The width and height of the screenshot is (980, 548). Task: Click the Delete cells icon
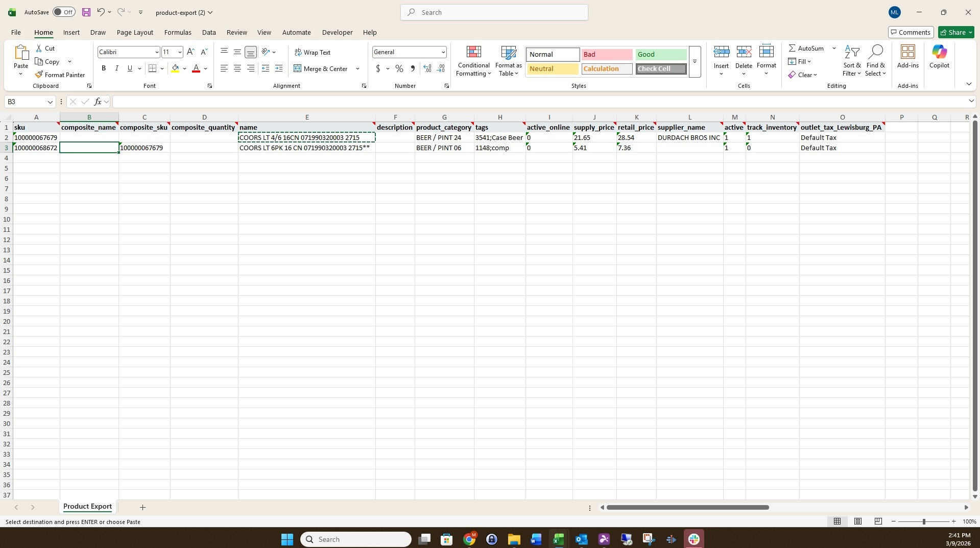click(744, 52)
